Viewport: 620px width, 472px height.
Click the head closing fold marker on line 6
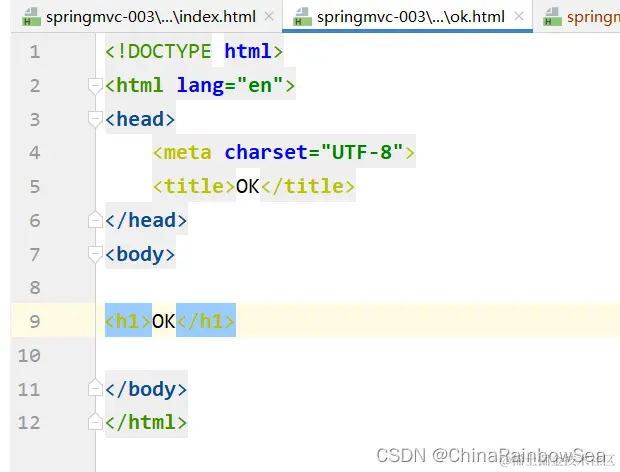pos(95,220)
